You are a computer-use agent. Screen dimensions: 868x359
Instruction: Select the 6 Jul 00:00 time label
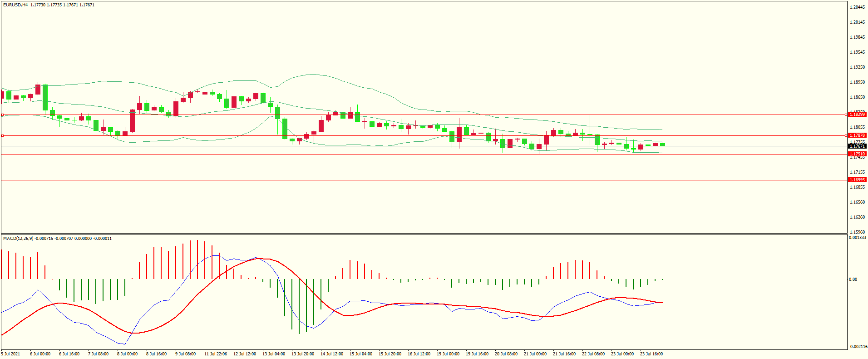pyautogui.click(x=40, y=354)
